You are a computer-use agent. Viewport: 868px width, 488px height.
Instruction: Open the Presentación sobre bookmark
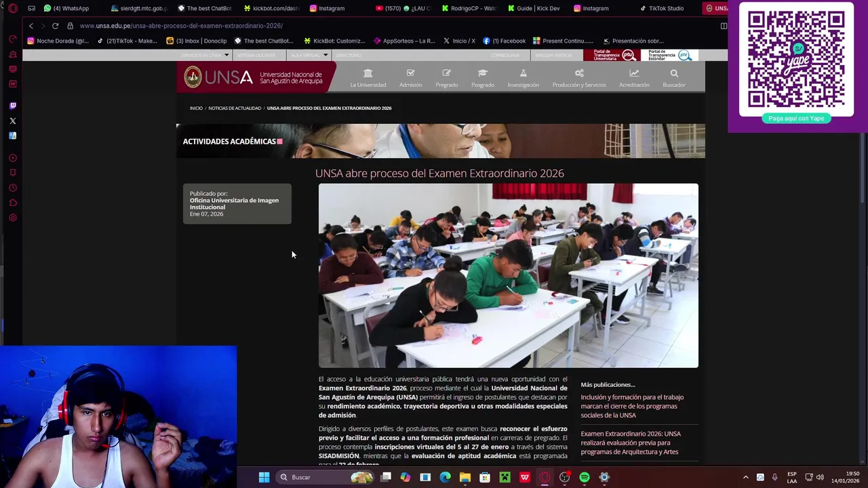(x=633, y=41)
